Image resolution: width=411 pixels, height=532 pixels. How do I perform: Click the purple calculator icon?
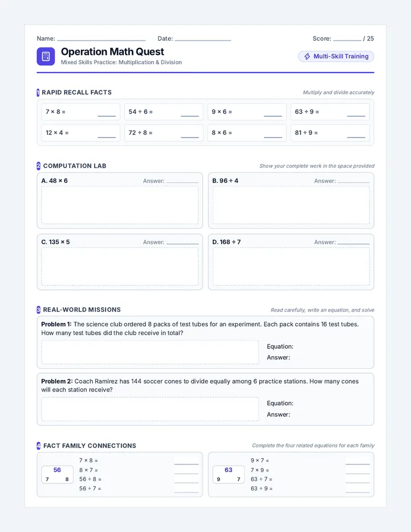[x=46, y=57]
